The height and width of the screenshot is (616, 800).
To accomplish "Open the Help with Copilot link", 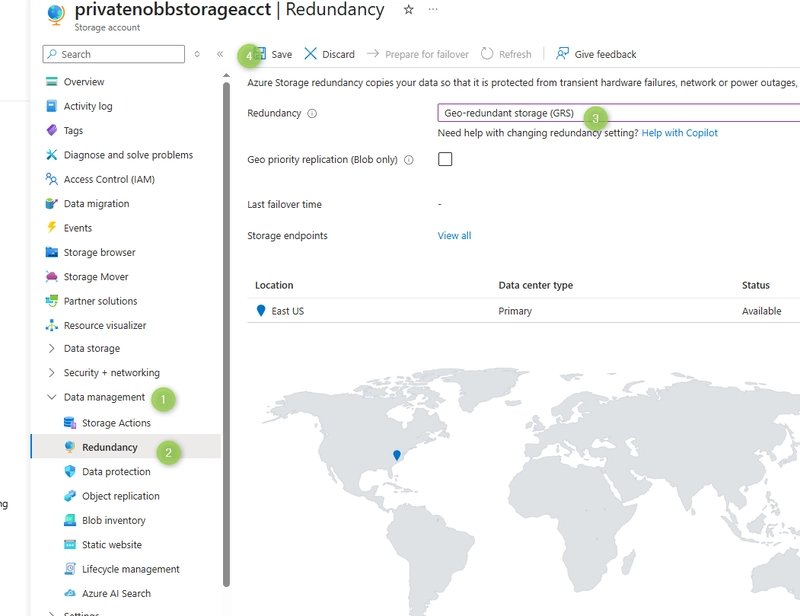I will pos(679,133).
